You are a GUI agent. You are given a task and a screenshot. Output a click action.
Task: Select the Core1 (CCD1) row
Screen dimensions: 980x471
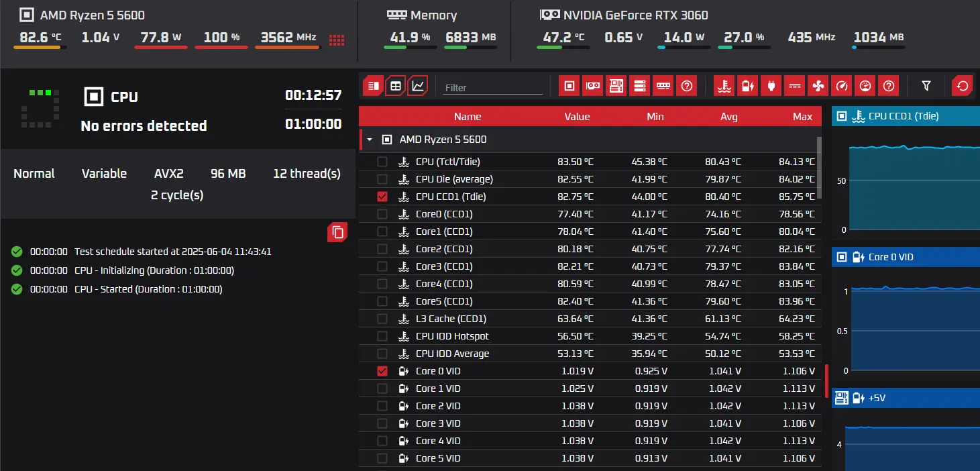click(590, 231)
